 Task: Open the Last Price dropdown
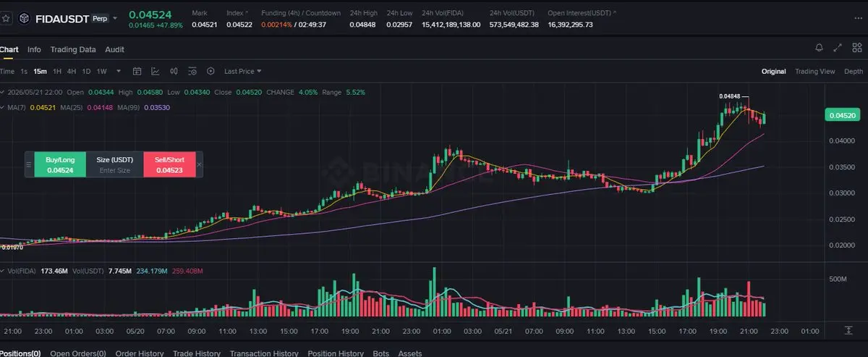(x=243, y=71)
